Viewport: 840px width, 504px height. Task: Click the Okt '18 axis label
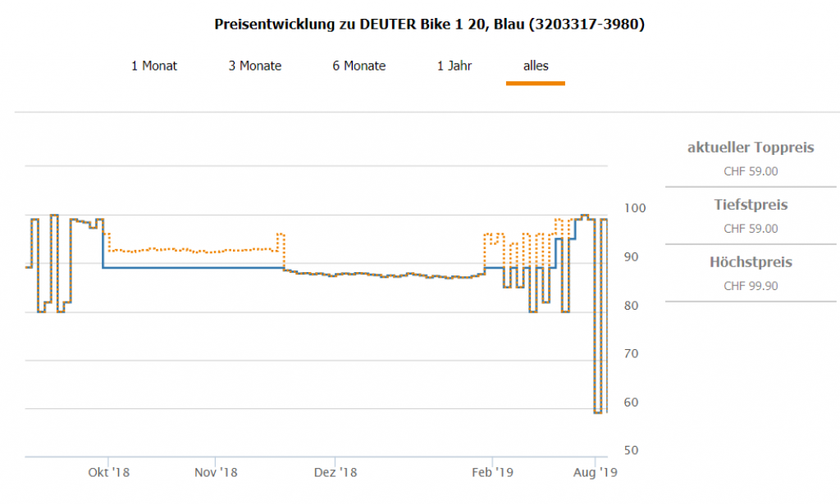coord(109,472)
